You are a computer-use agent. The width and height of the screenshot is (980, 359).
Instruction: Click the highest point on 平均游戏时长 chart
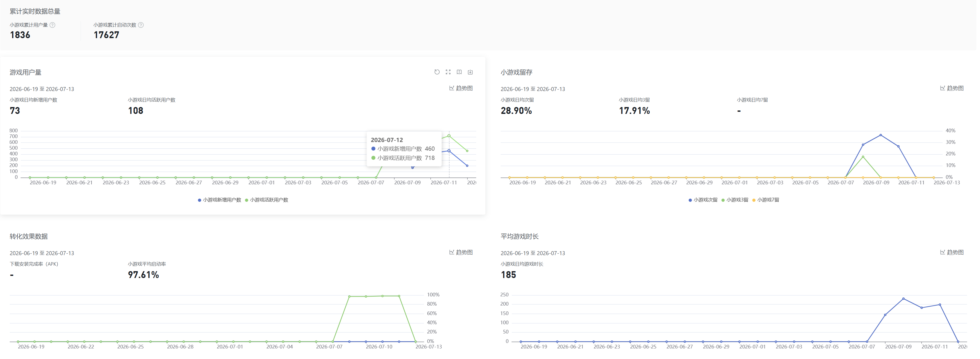point(903,299)
